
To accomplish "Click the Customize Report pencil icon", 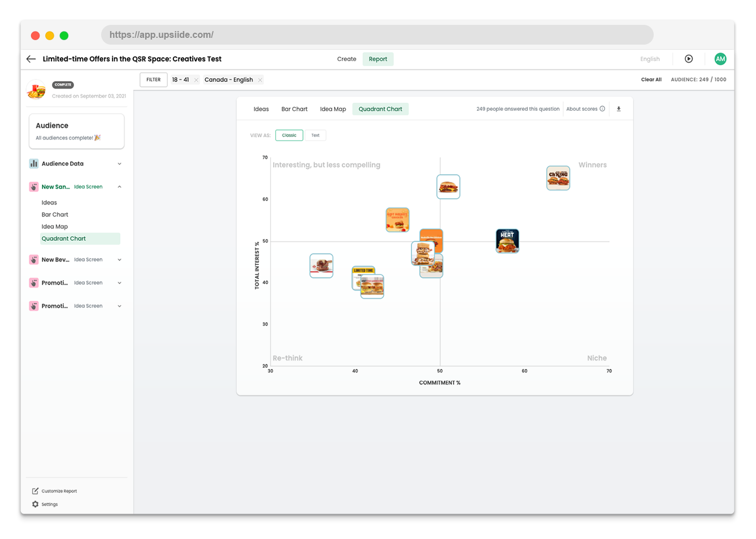I will coord(36,490).
